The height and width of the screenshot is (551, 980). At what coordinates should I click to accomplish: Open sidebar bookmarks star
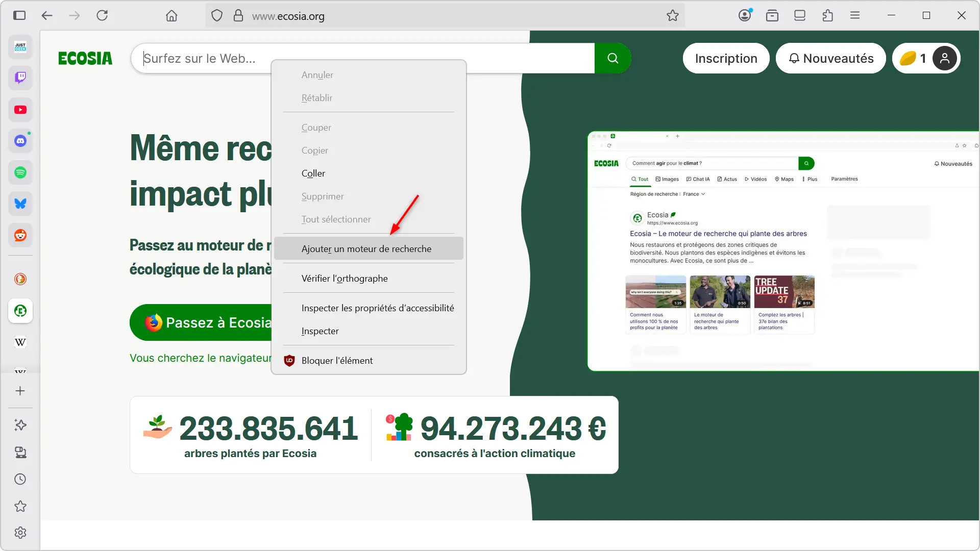point(20,506)
